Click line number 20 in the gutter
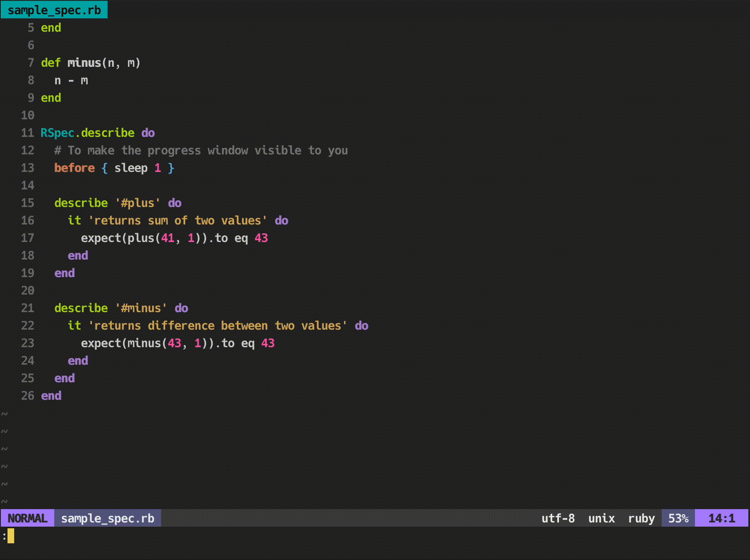 point(28,290)
